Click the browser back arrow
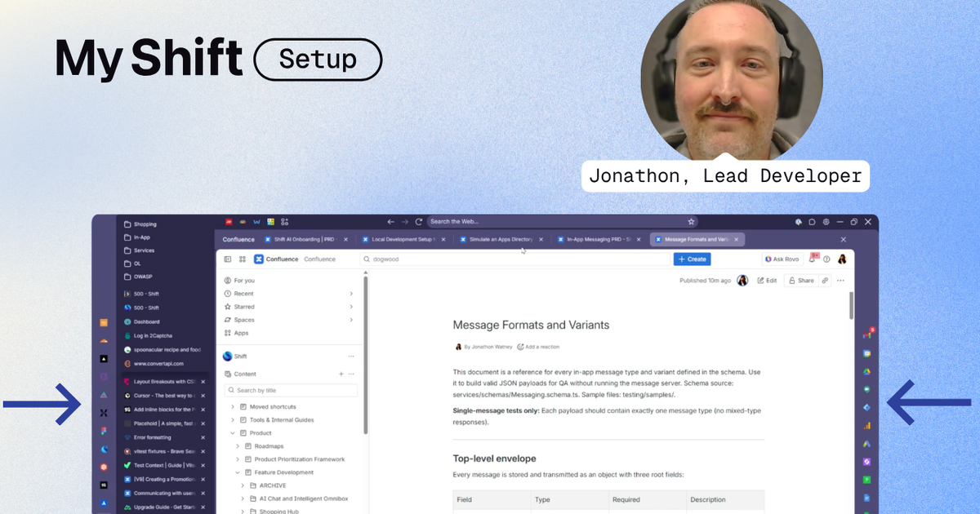 coord(390,221)
